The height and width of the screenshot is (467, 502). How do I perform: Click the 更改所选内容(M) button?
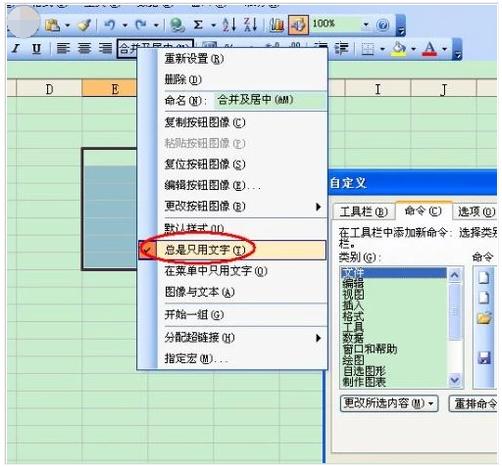coord(389,403)
